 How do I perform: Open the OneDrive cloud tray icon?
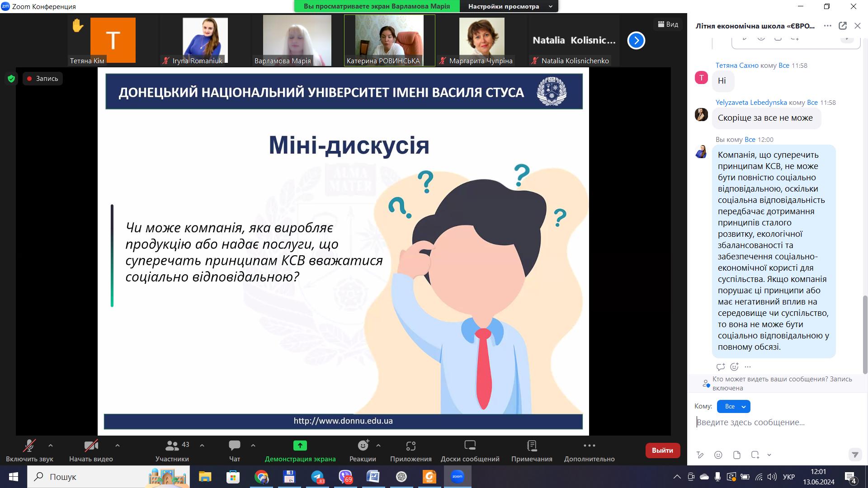pyautogui.click(x=704, y=477)
